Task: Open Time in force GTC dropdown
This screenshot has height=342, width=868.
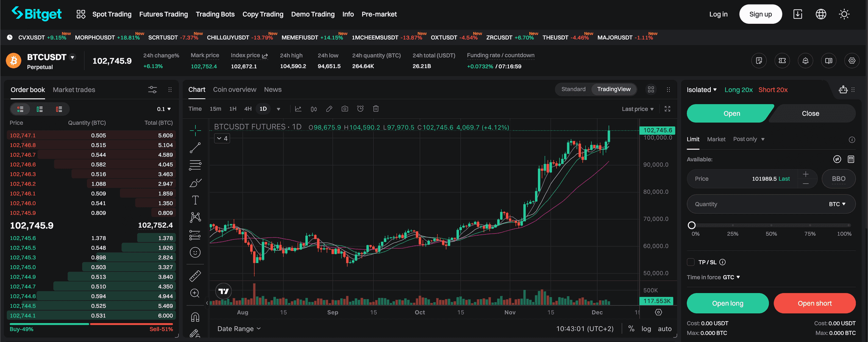Action: click(x=731, y=277)
